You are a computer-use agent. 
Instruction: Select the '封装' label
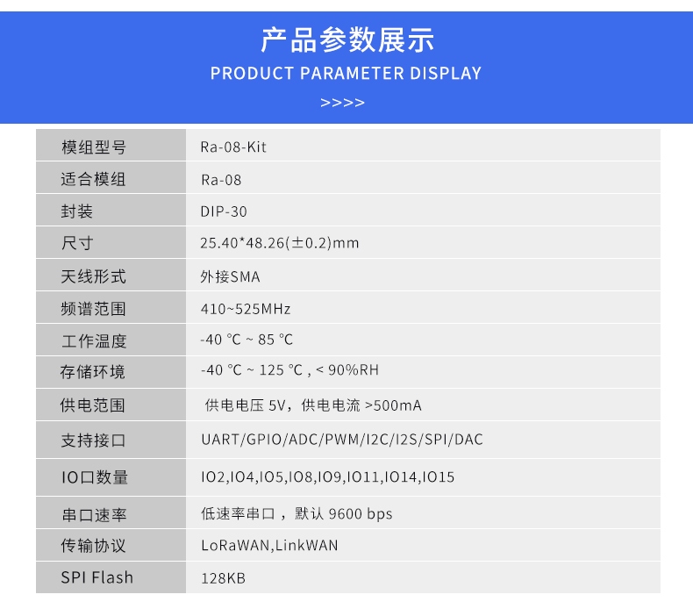(77, 211)
